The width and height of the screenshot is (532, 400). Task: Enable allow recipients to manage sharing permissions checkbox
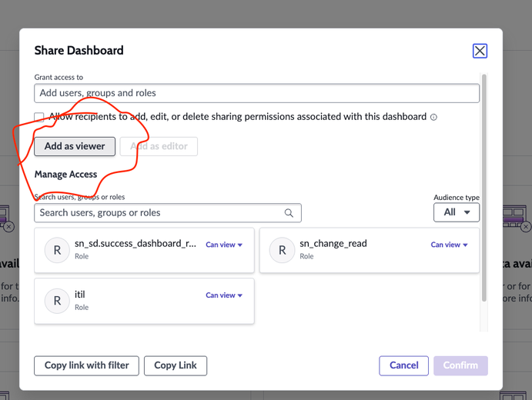39,117
